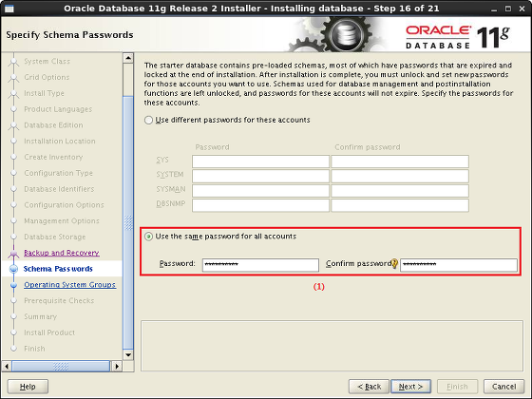Maximize the installer window

coord(508,9)
